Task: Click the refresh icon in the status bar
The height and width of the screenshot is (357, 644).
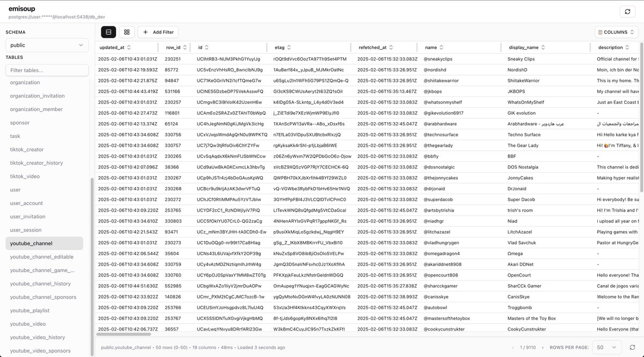Action: (x=631, y=347)
